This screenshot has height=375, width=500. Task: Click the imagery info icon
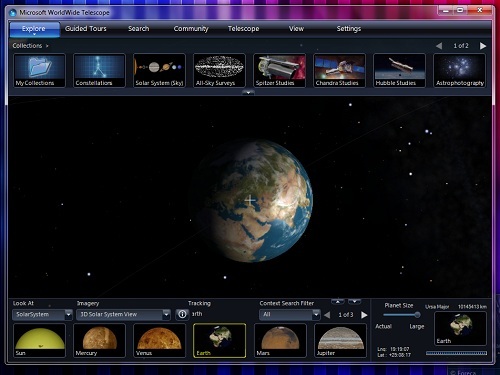tap(182, 314)
